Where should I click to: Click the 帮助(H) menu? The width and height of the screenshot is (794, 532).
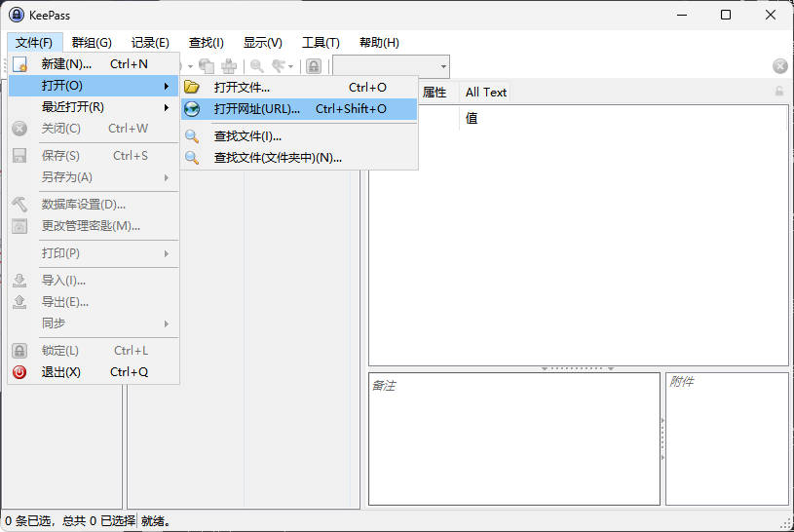pos(379,43)
